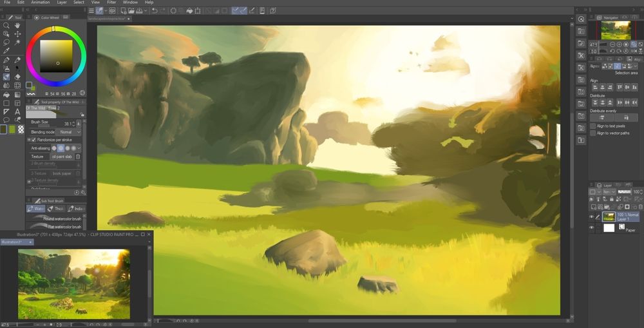Toggle Lock layer padlock icon
The width and height of the screenshot is (644, 328).
[612, 199]
